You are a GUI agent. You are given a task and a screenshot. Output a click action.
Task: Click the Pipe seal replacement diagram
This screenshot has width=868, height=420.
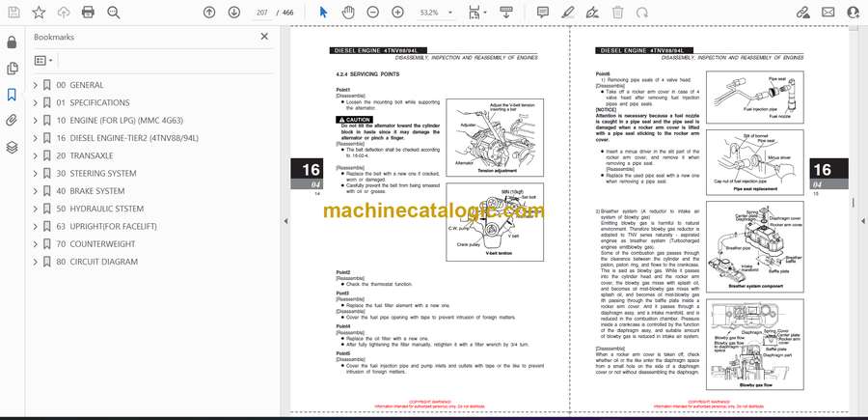coord(755,162)
